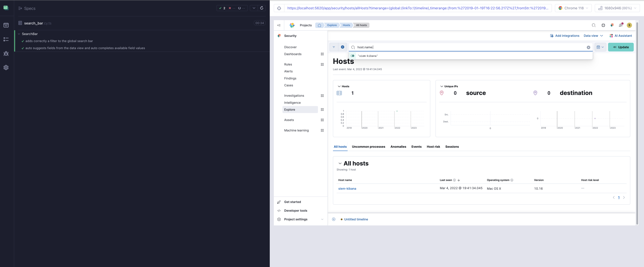Open Cypress test options chevron dropdown

pos(254,8)
